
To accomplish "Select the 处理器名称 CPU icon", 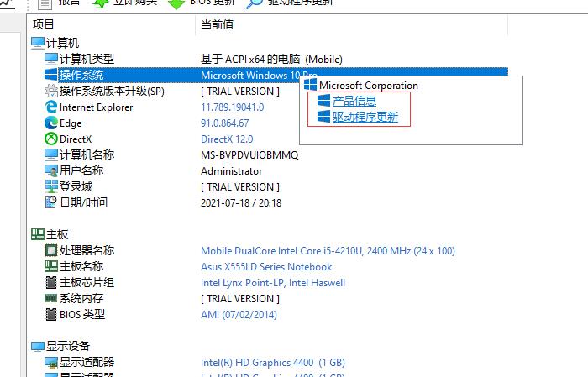I will (x=51, y=250).
